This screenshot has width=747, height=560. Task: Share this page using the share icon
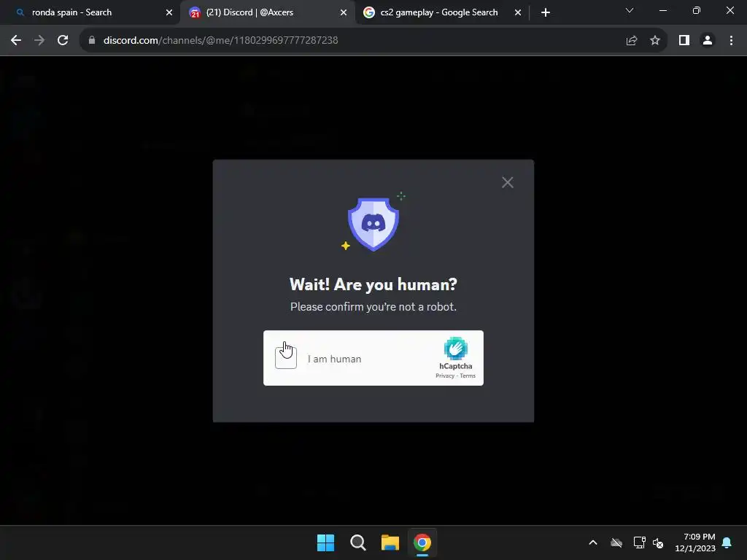tap(632, 40)
